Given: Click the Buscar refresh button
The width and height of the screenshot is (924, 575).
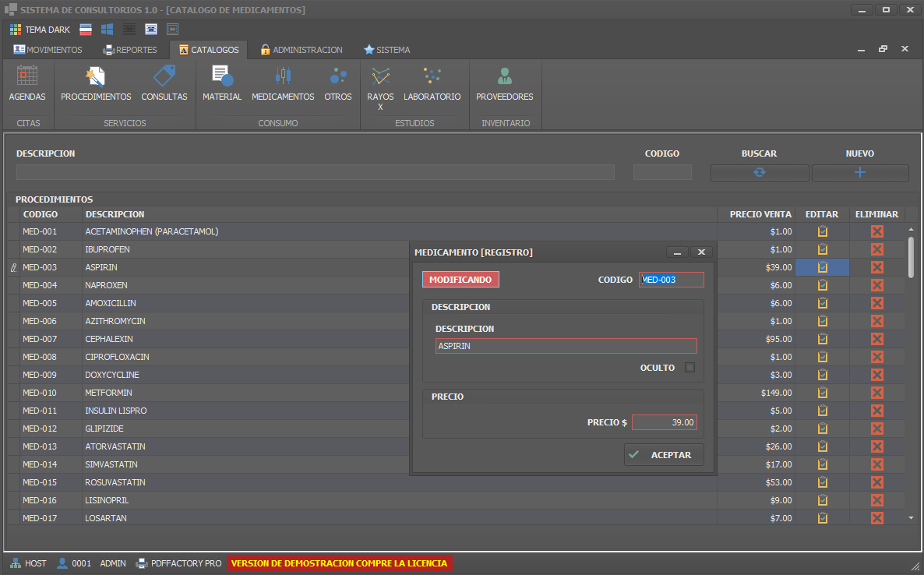Looking at the screenshot, I should (759, 173).
